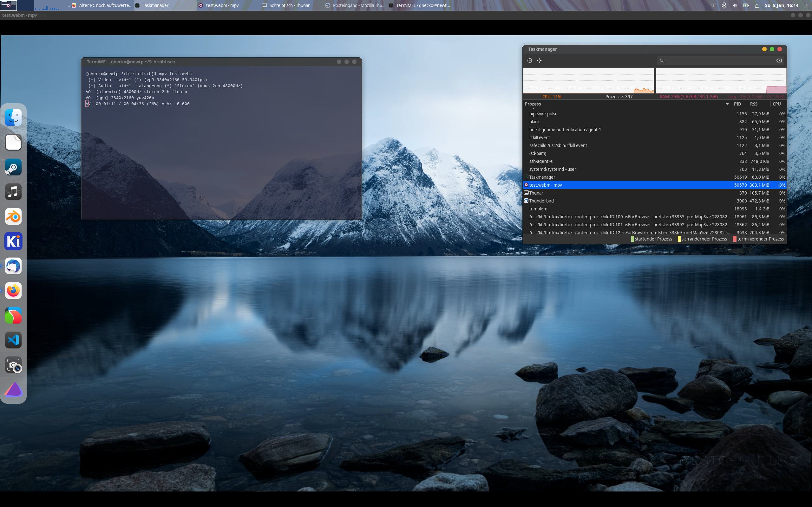Open the Taskmanager settings icon

click(x=529, y=61)
